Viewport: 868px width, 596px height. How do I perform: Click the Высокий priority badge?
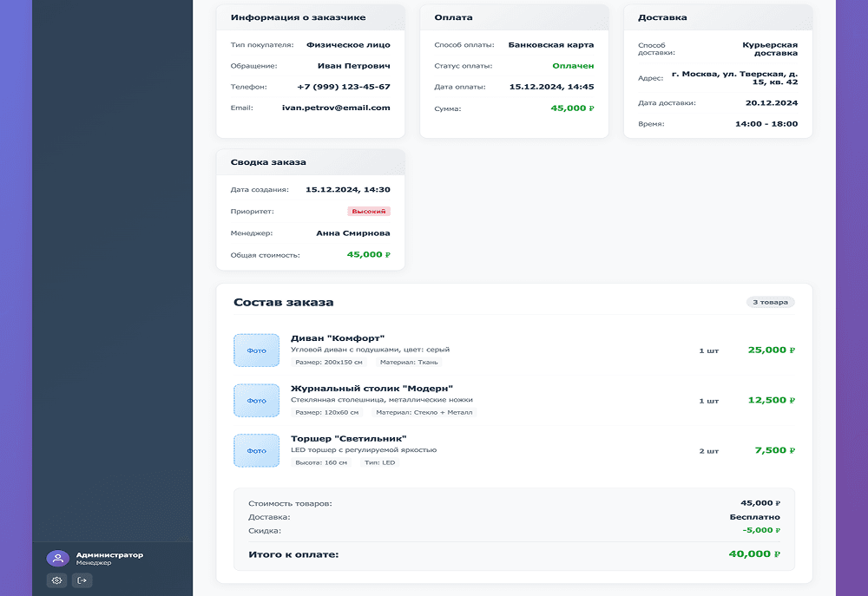pos(369,211)
